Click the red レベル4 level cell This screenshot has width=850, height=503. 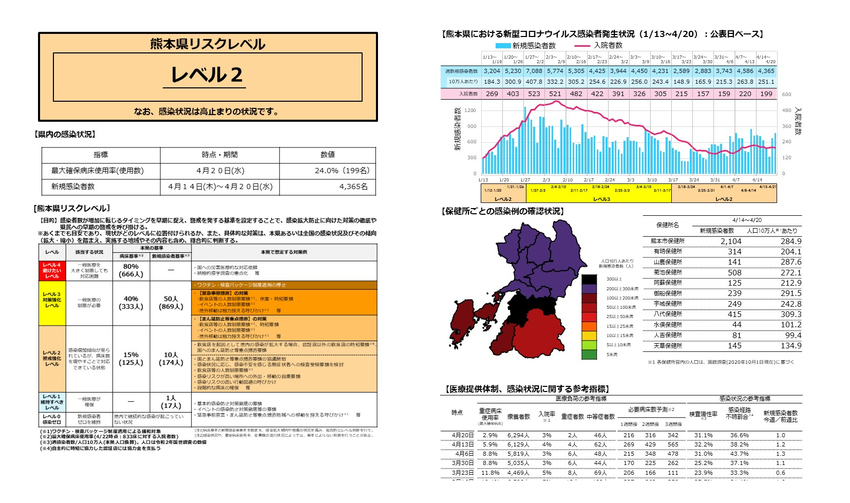click(x=52, y=270)
